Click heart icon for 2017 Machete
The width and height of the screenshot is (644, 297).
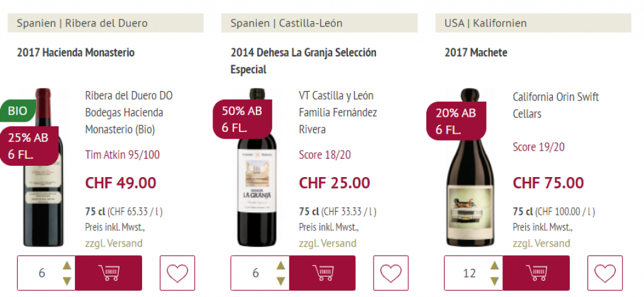click(605, 273)
